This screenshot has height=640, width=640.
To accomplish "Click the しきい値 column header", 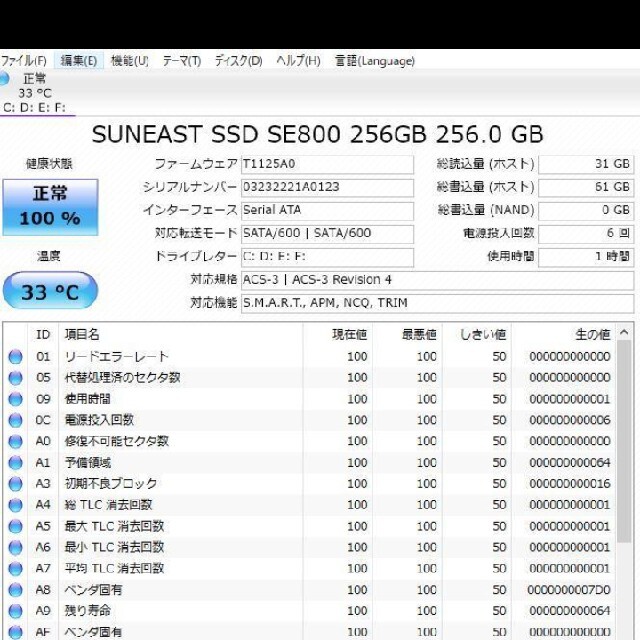I will (477, 335).
